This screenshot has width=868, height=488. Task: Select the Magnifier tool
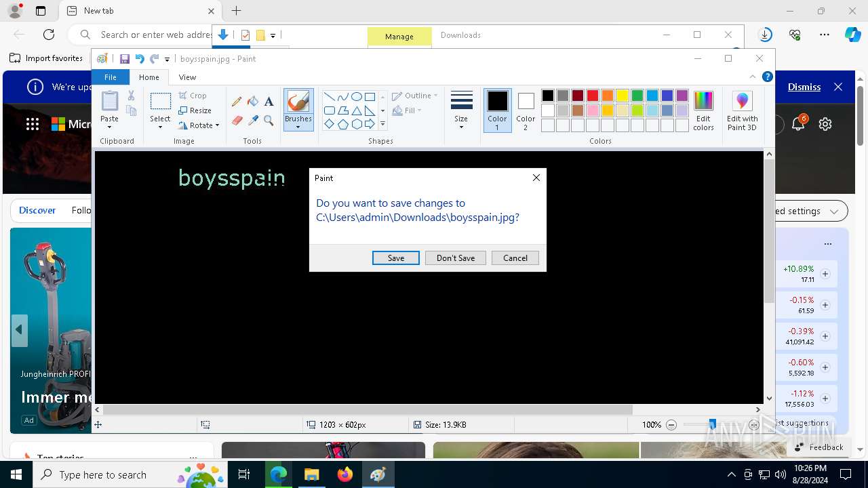coord(269,121)
